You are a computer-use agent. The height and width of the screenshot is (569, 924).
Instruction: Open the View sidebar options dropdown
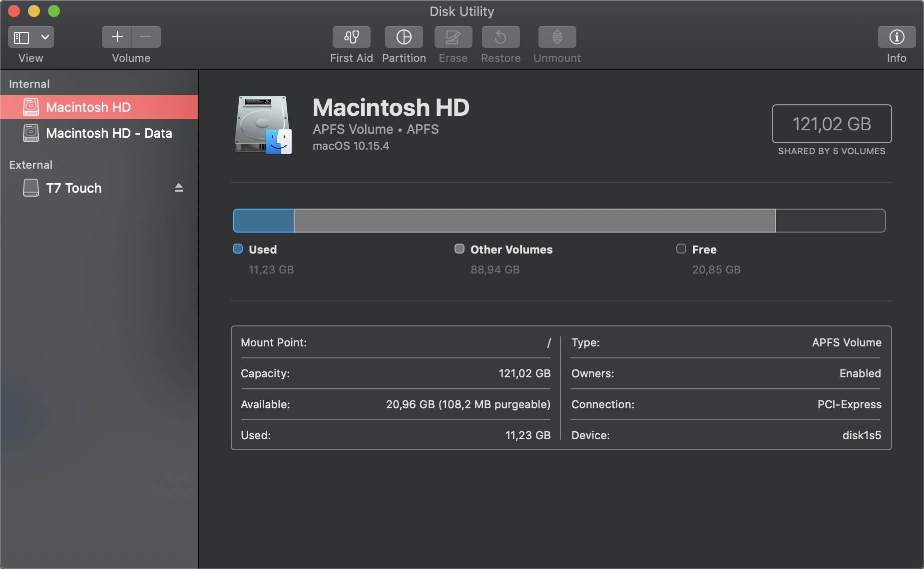click(45, 37)
